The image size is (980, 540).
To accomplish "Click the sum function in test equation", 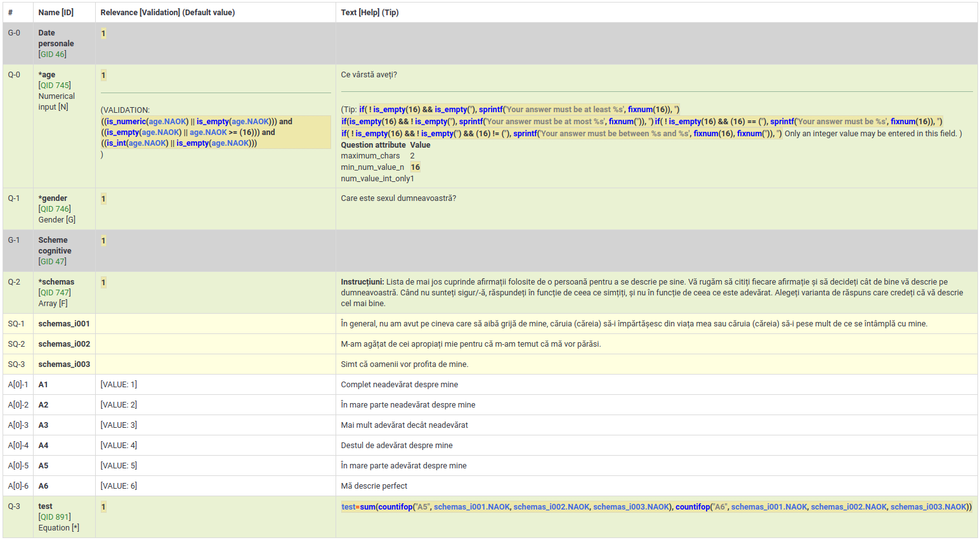I will (x=367, y=507).
